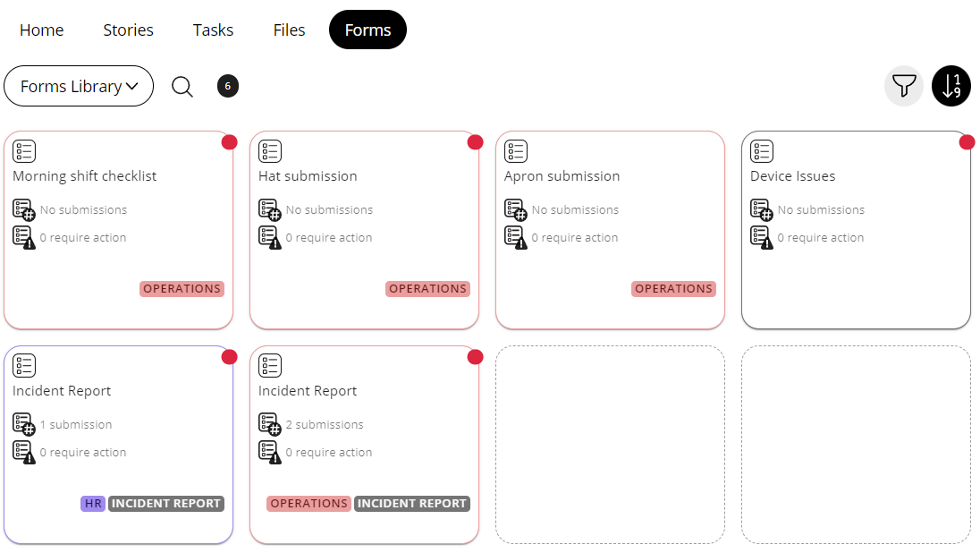The image size is (980, 553).
Task: Open Incident Report title with 2 submissions
Action: tap(308, 391)
